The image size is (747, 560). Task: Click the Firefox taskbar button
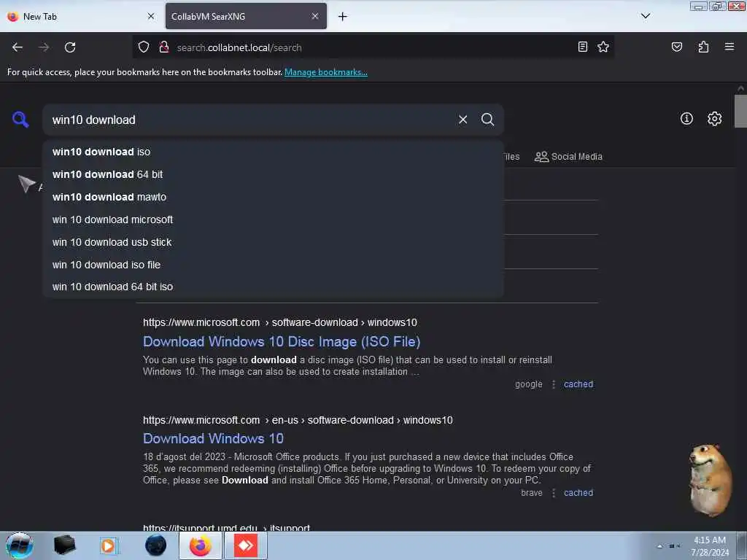(x=201, y=545)
